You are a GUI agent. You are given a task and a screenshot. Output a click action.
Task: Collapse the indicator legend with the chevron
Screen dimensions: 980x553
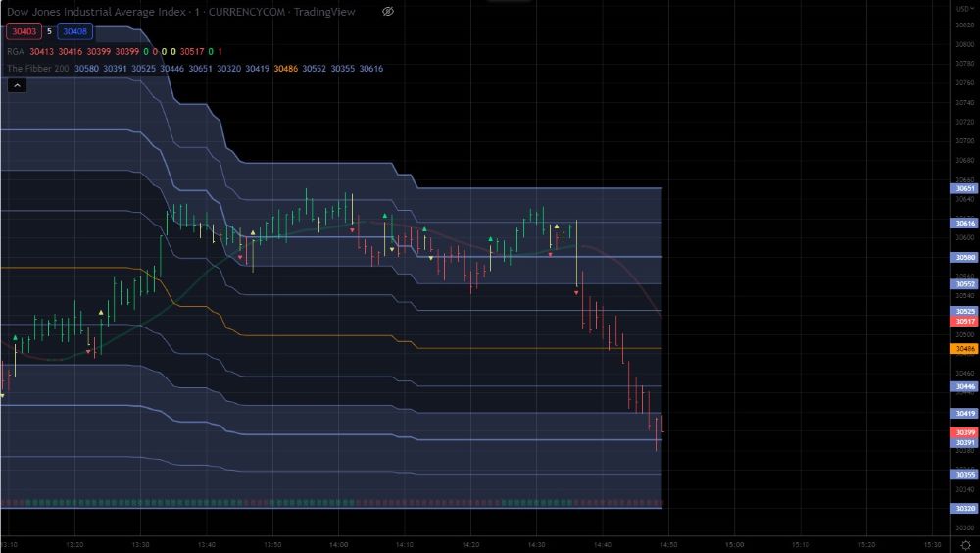pos(17,85)
